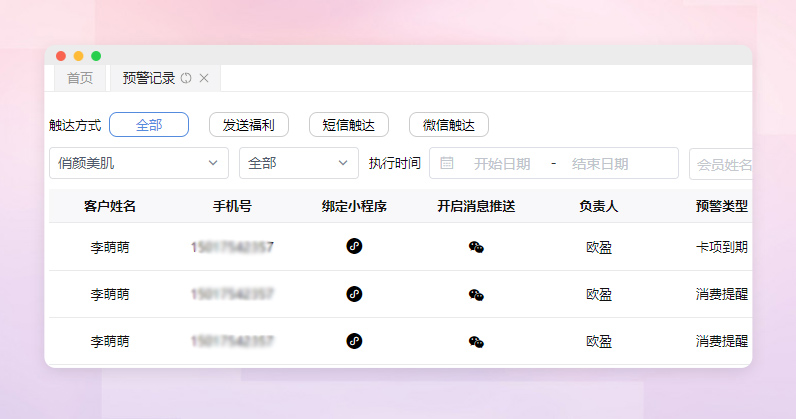Expand the 全部 status dropdown
796x419 pixels.
tap(298, 163)
